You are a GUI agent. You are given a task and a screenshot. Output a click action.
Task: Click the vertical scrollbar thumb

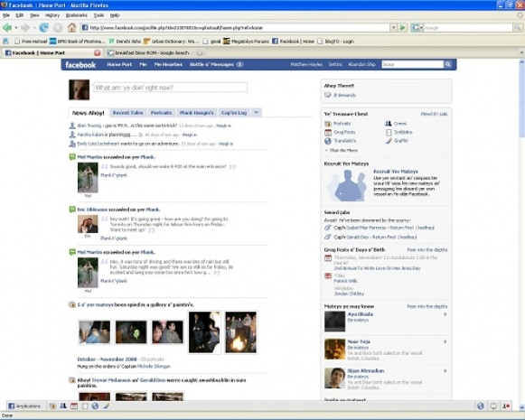tap(521, 101)
